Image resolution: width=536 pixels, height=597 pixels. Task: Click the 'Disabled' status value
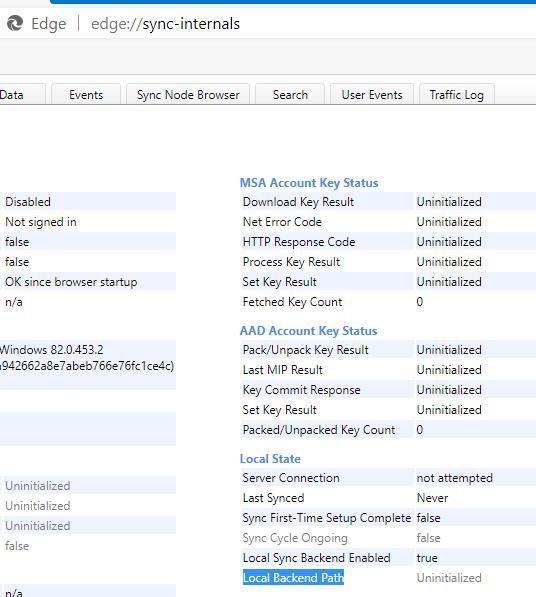click(x=28, y=202)
